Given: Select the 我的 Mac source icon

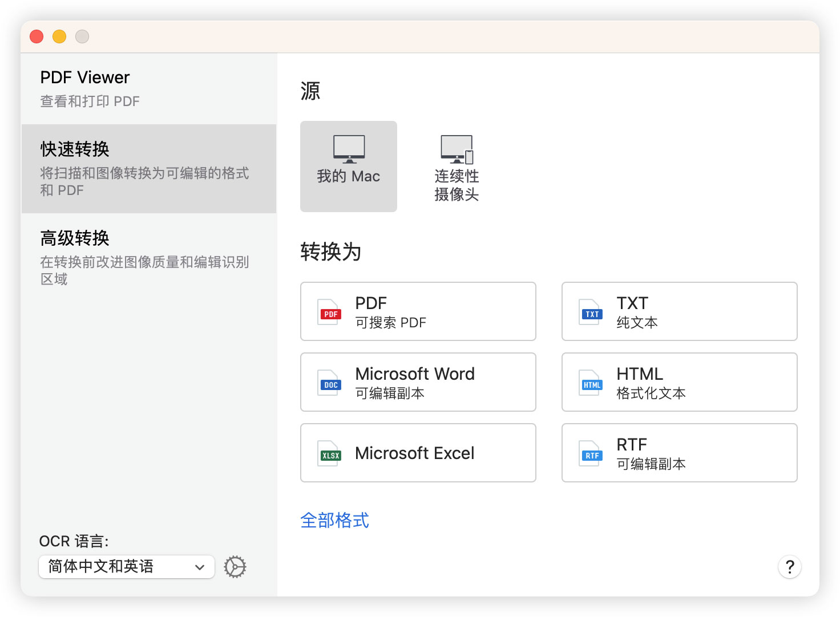Looking at the screenshot, I should 349,166.
